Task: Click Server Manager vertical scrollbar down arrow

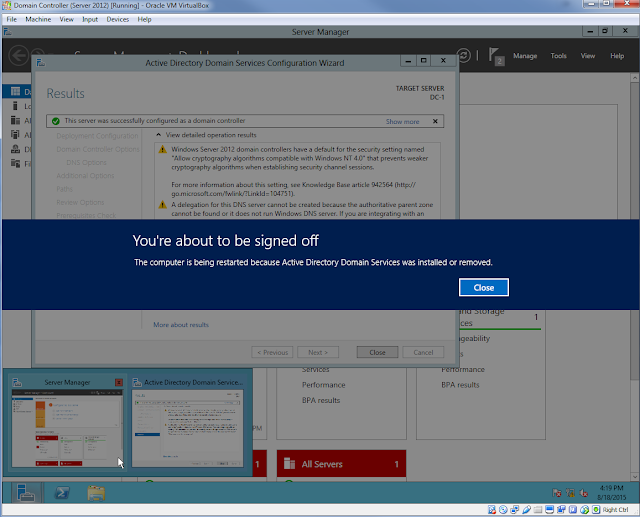Action: coord(634,476)
